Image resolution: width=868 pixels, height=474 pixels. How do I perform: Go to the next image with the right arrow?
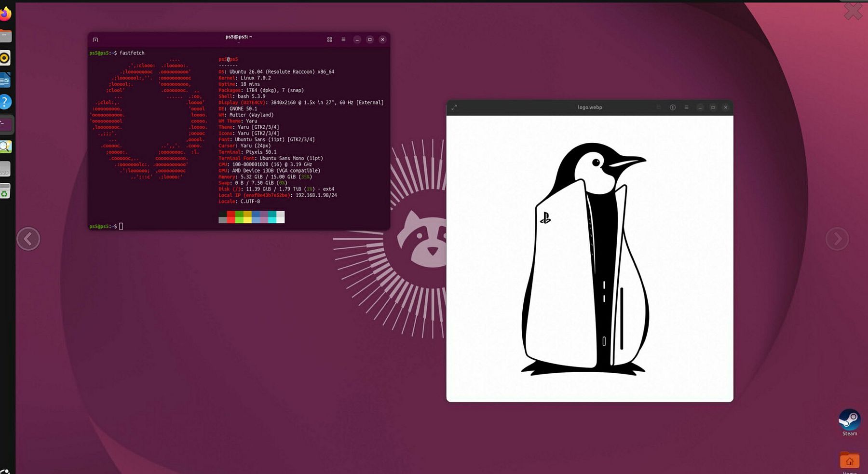pos(837,239)
